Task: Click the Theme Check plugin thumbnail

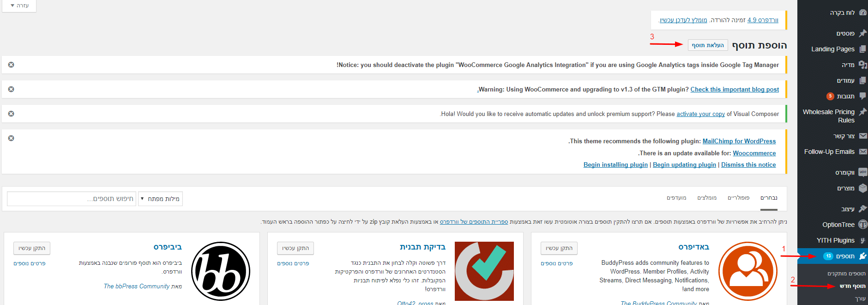Action: click(484, 271)
